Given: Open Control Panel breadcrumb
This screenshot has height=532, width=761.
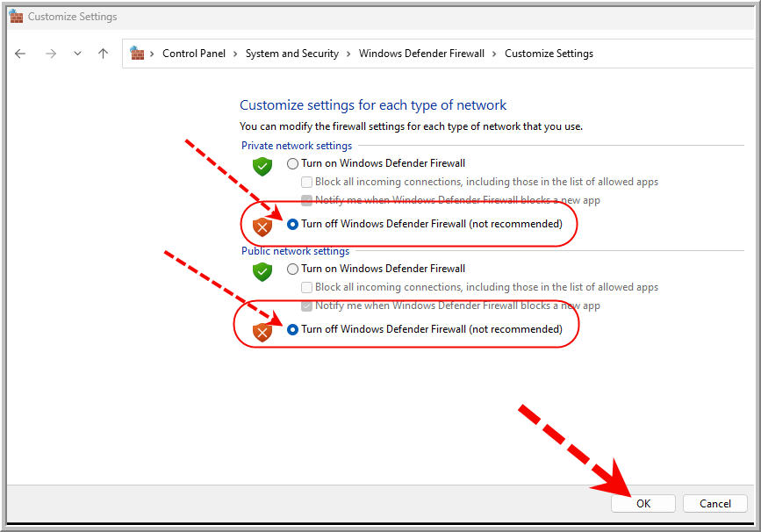Looking at the screenshot, I should 194,54.
